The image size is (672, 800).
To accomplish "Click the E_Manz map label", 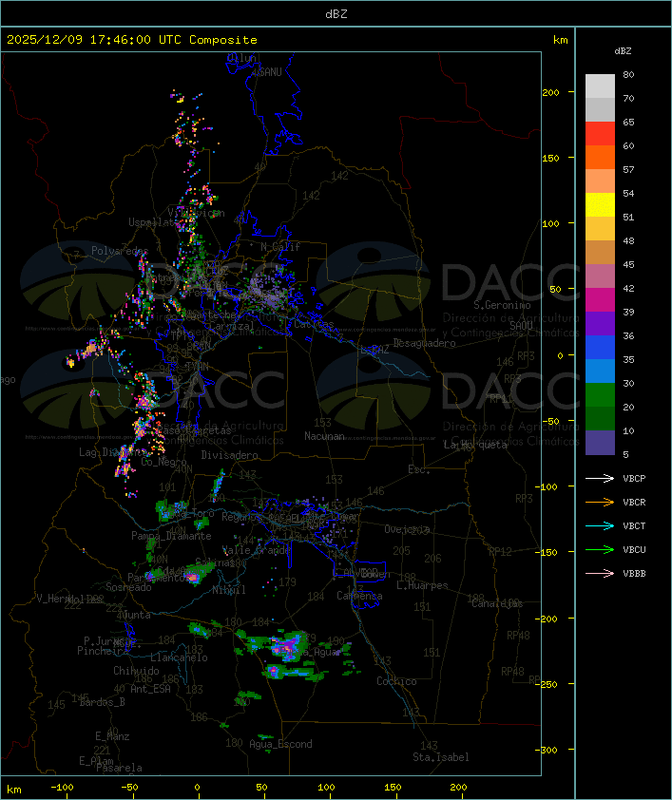I will pos(112,736).
